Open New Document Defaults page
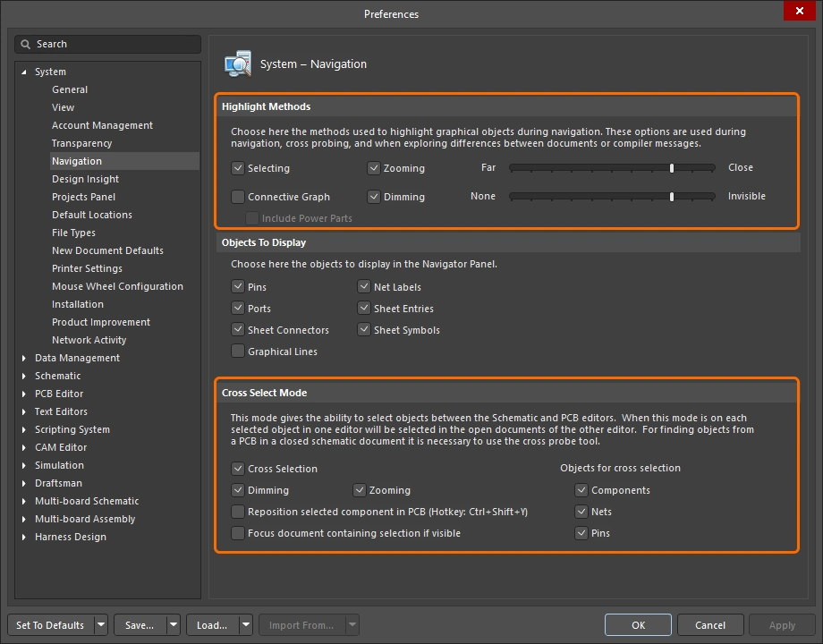 (107, 250)
